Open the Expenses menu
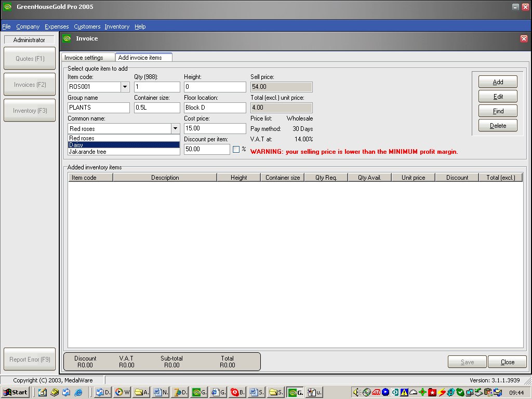 click(57, 26)
